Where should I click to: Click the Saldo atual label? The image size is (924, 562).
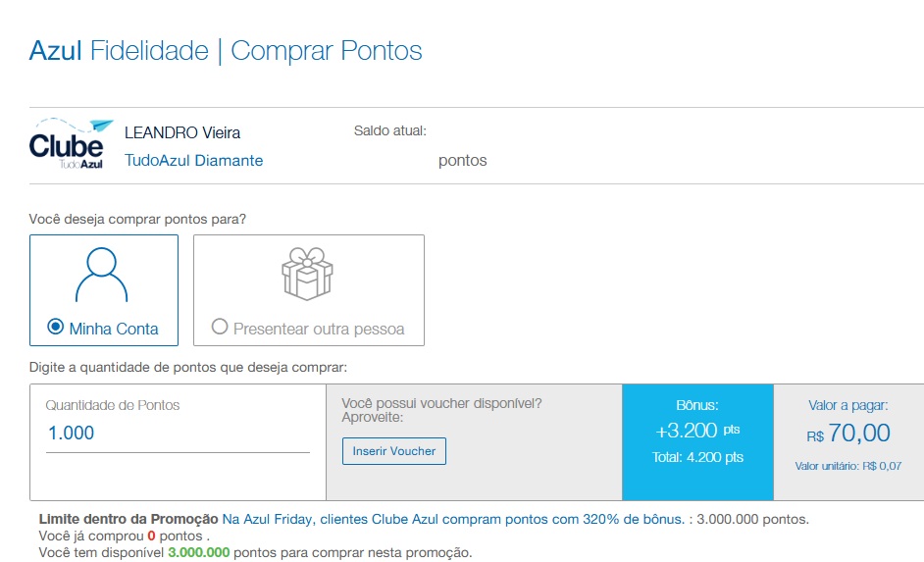pos(389,130)
